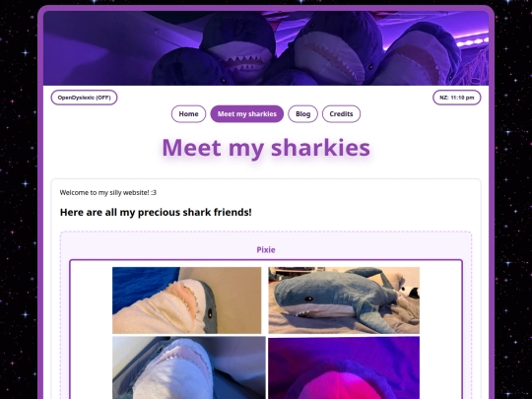
Task: Click the starry background on the left
Action: tap(19, 204)
